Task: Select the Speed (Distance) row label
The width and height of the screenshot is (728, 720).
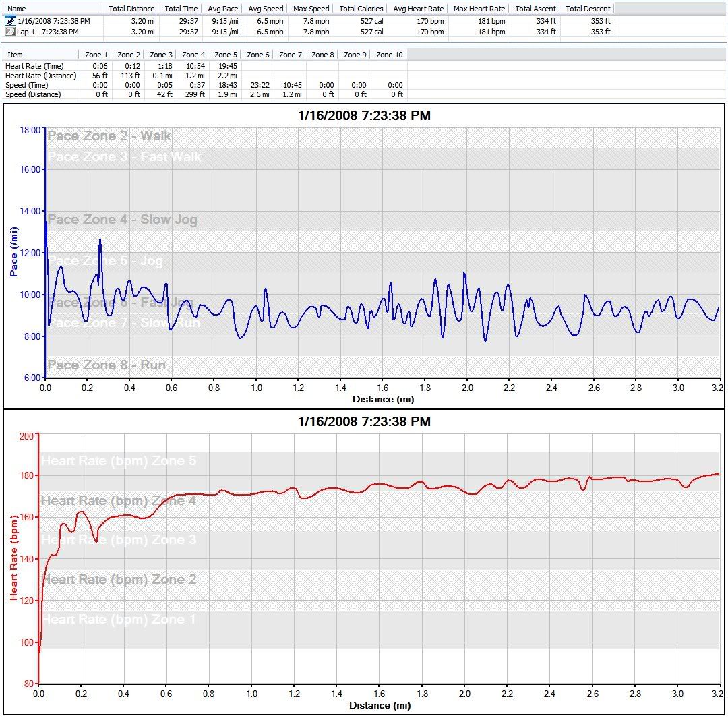Action: (x=33, y=94)
